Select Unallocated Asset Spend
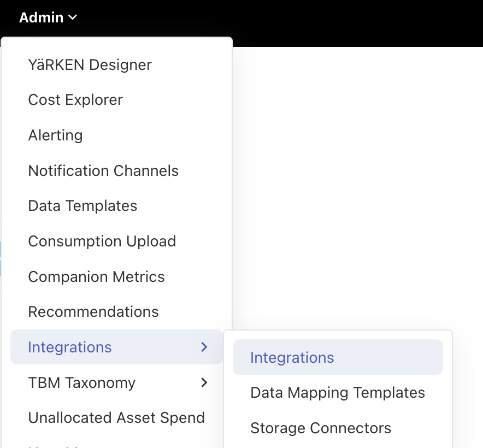 116,418
